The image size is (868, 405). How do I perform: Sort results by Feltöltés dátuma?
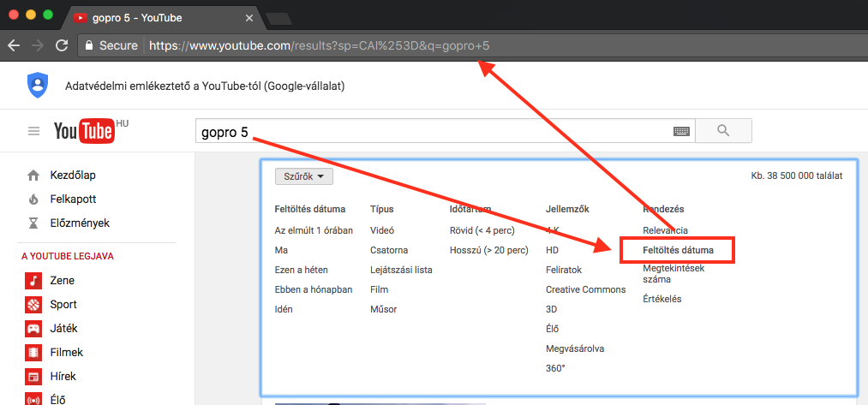click(678, 250)
